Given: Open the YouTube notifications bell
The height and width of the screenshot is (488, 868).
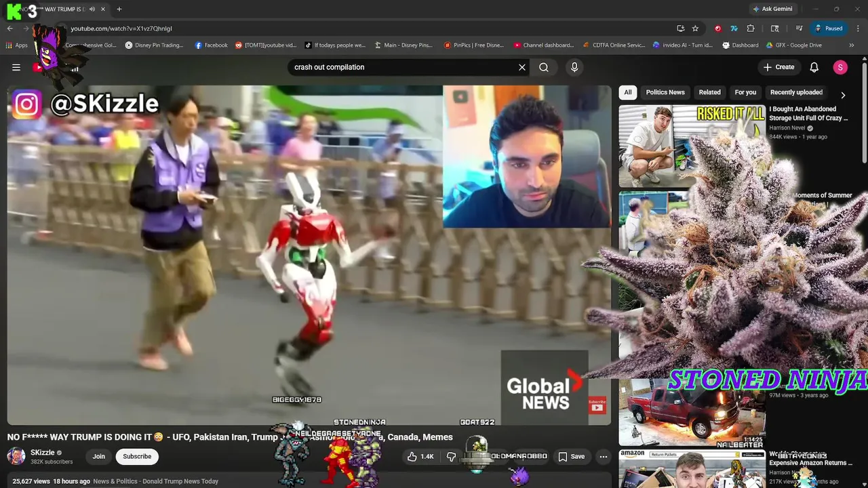Looking at the screenshot, I should 814,67.
